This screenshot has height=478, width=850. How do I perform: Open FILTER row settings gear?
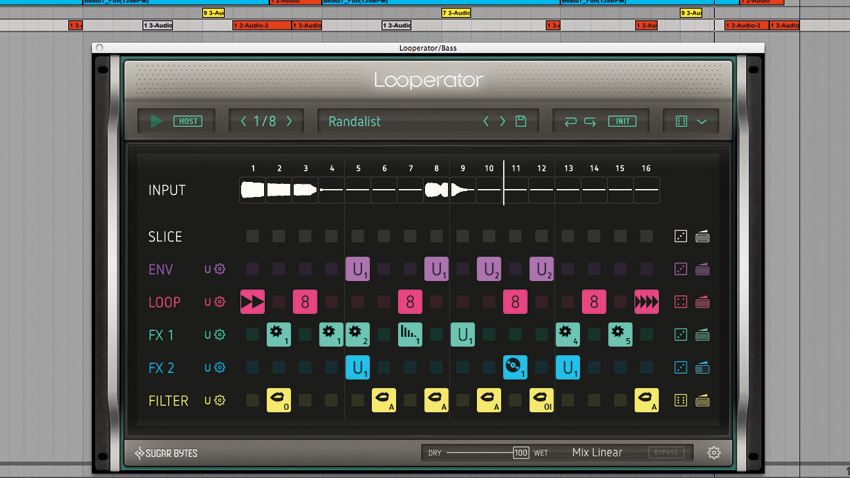point(220,401)
